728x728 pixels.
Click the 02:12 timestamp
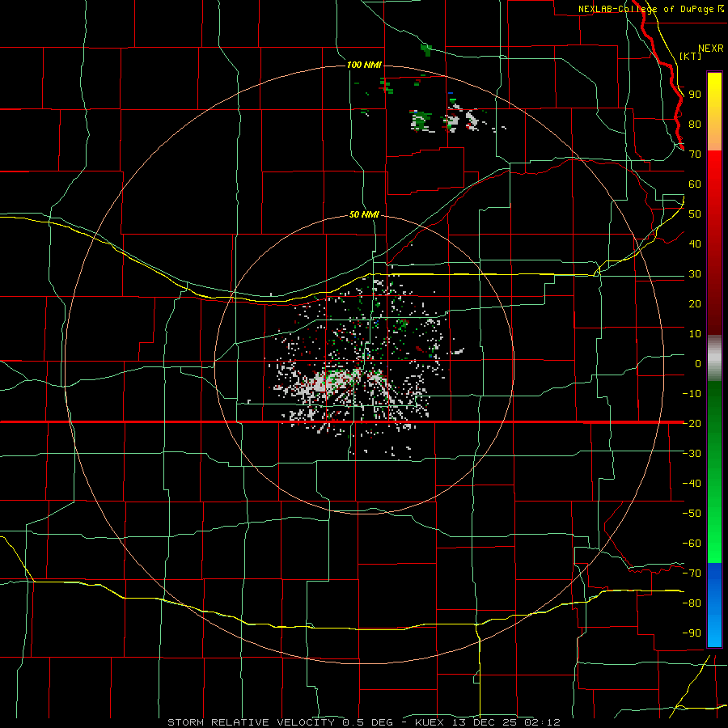pyautogui.click(x=543, y=722)
